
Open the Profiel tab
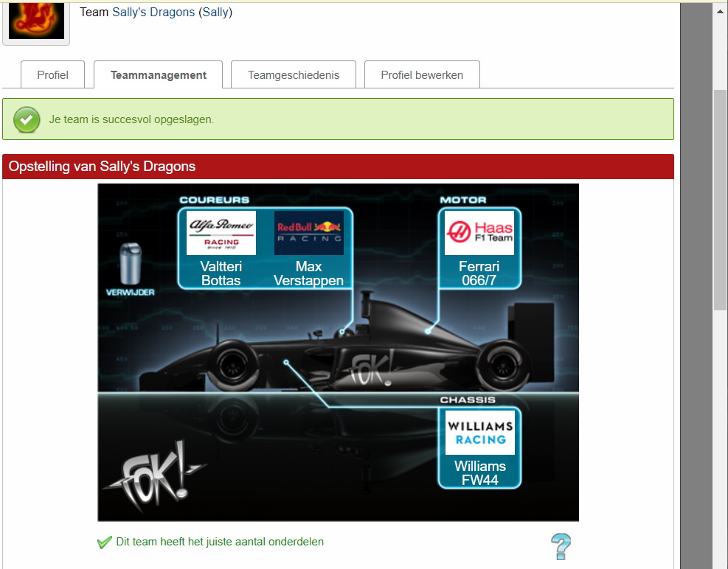[x=52, y=74]
